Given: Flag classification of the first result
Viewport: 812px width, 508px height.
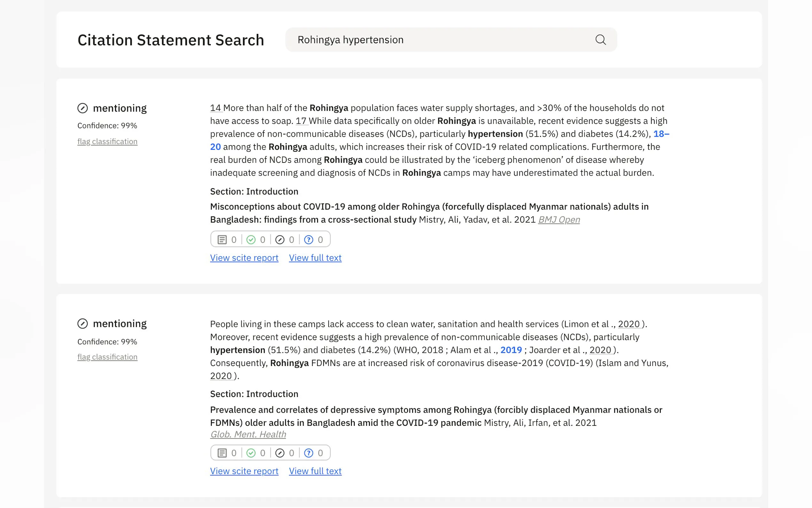Looking at the screenshot, I should click(x=107, y=141).
